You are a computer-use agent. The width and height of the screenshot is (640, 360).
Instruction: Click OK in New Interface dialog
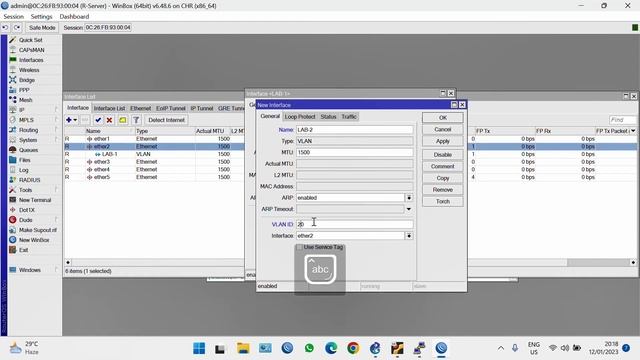[443, 118]
